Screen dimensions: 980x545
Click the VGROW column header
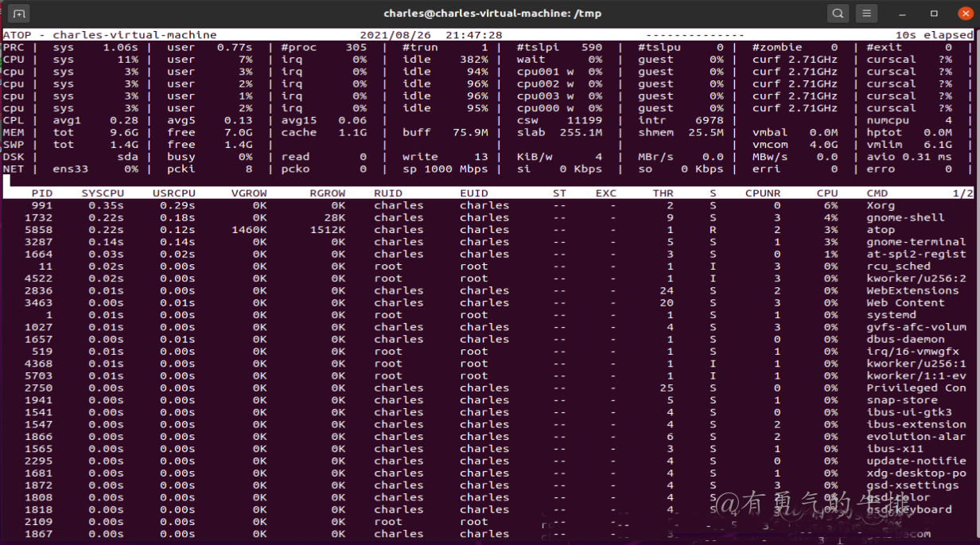click(x=249, y=193)
